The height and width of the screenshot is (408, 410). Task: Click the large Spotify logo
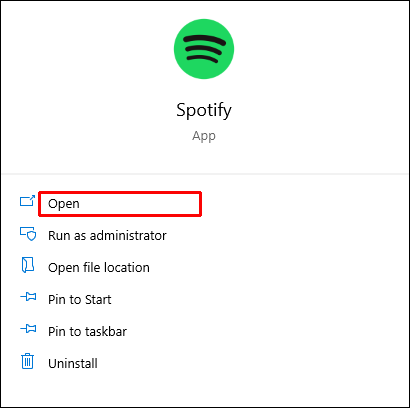click(x=204, y=49)
